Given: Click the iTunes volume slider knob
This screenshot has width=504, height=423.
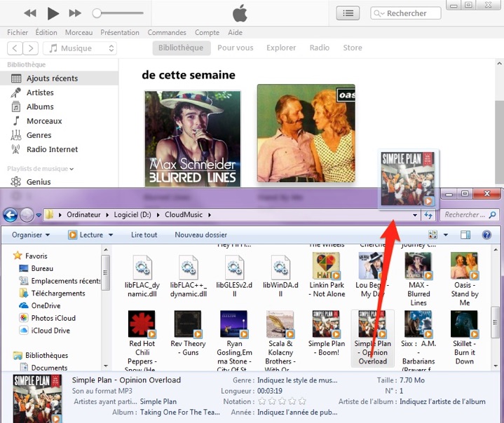Looking at the screenshot, I should pos(97,13).
